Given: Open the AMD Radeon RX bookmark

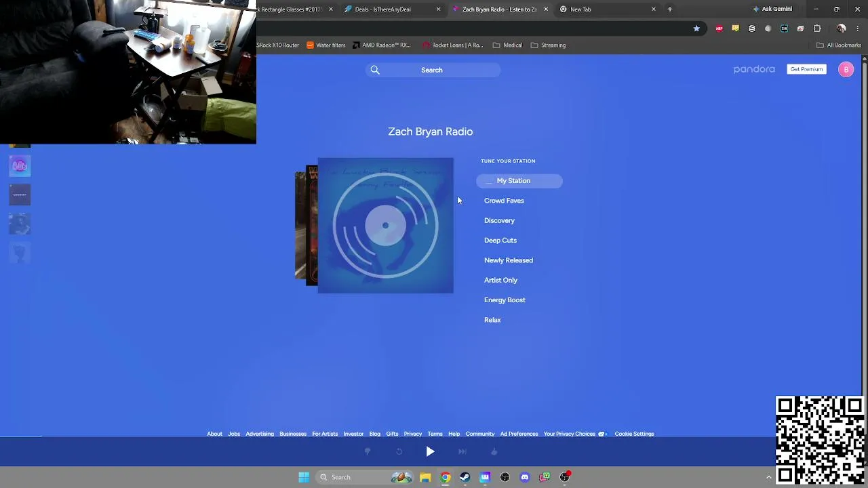Looking at the screenshot, I should click(x=382, y=45).
